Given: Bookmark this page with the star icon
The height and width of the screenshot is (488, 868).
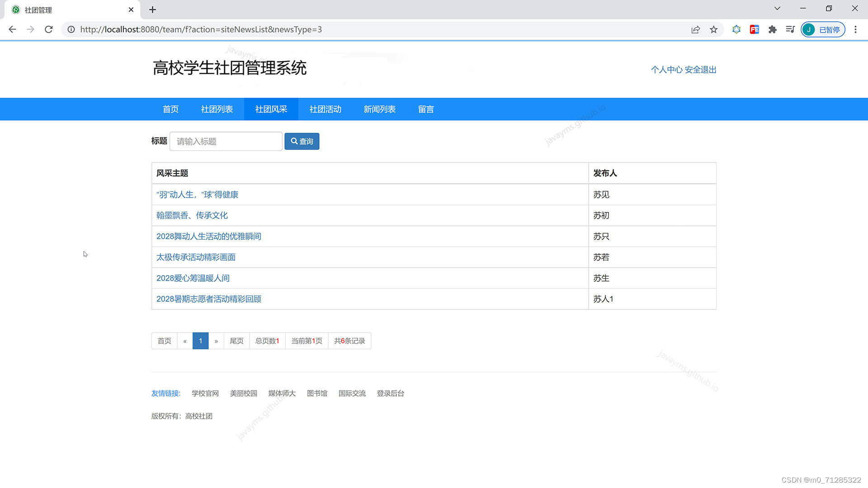Looking at the screenshot, I should click(713, 29).
